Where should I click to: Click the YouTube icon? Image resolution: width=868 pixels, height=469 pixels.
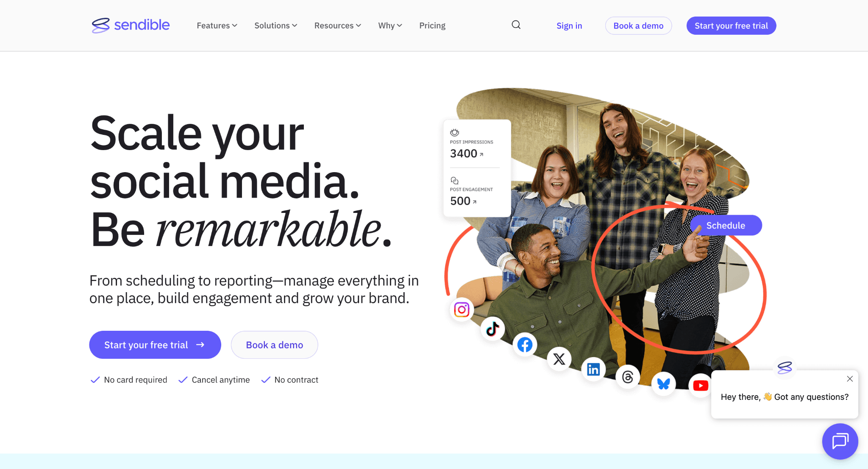pos(700,385)
